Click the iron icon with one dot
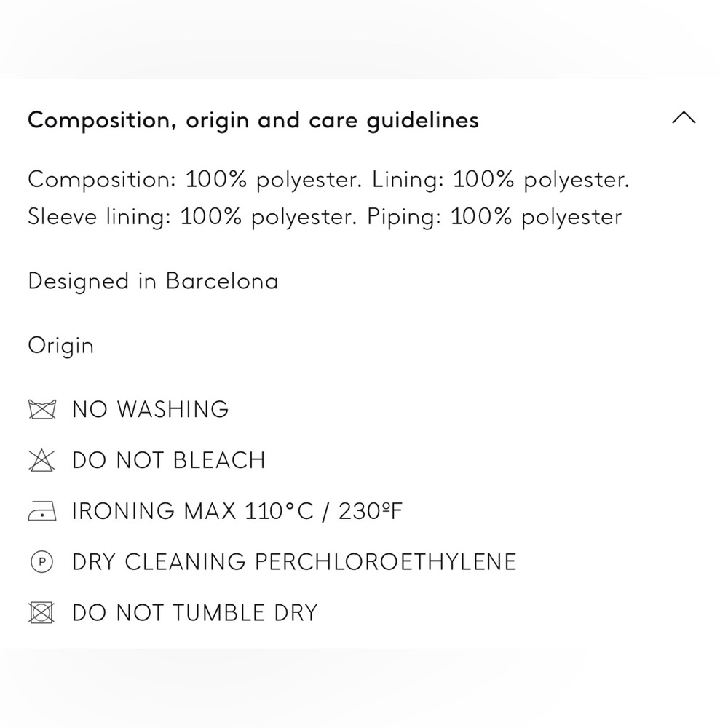Screen dimensions: 728x728 click(42, 511)
